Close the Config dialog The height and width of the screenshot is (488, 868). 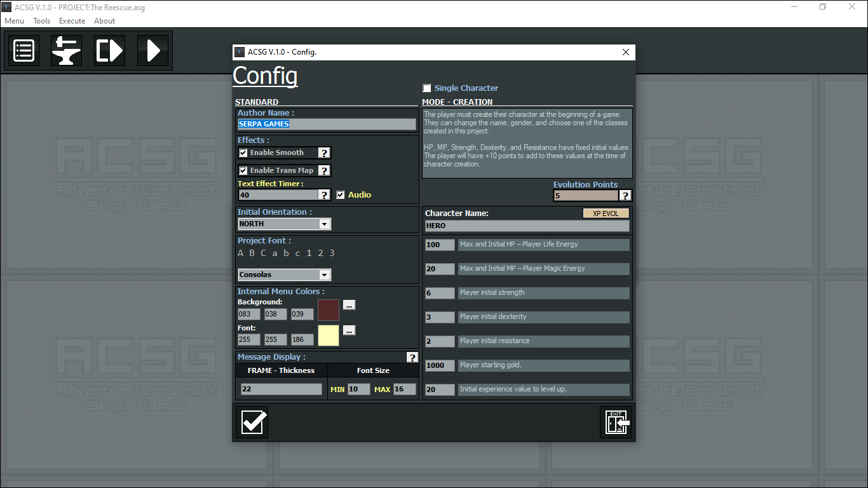point(626,52)
